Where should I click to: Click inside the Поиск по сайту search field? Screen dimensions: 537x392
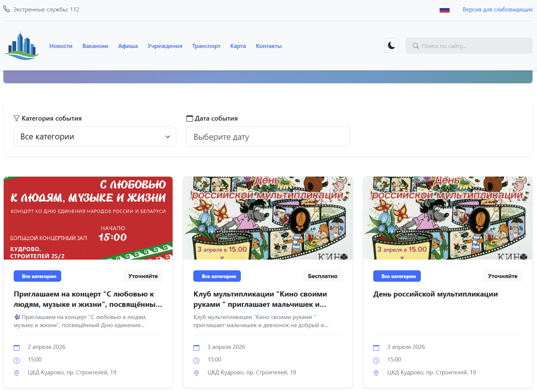pos(468,46)
